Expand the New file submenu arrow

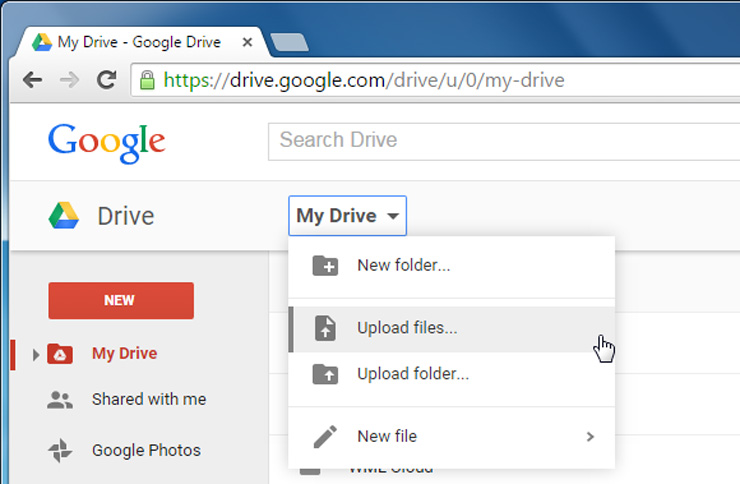coord(590,437)
